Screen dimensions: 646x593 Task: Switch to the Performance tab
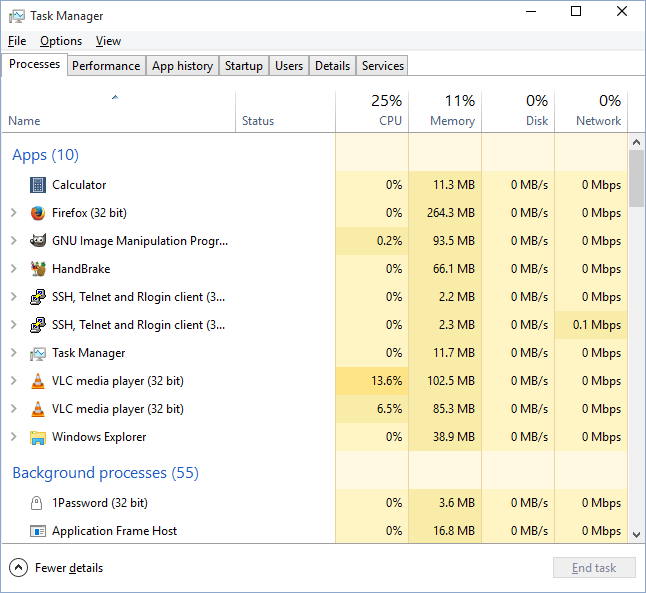coord(106,66)
